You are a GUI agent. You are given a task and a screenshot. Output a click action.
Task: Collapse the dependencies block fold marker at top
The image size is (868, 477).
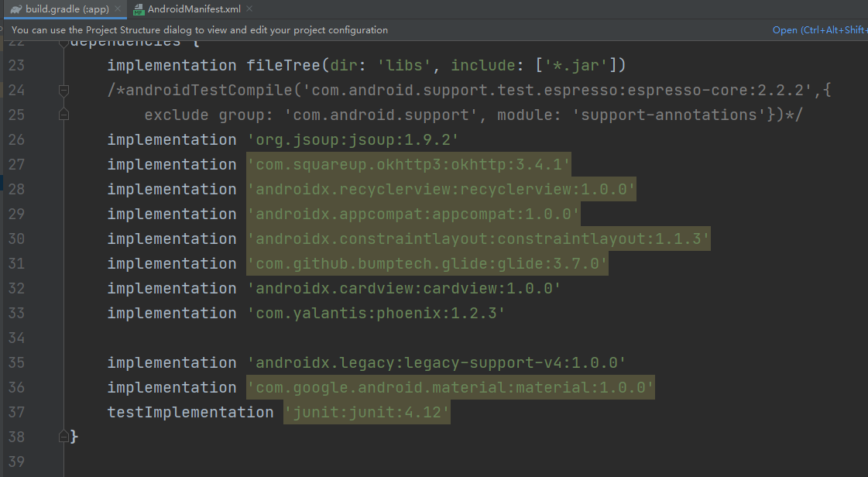tap(63, 43)
